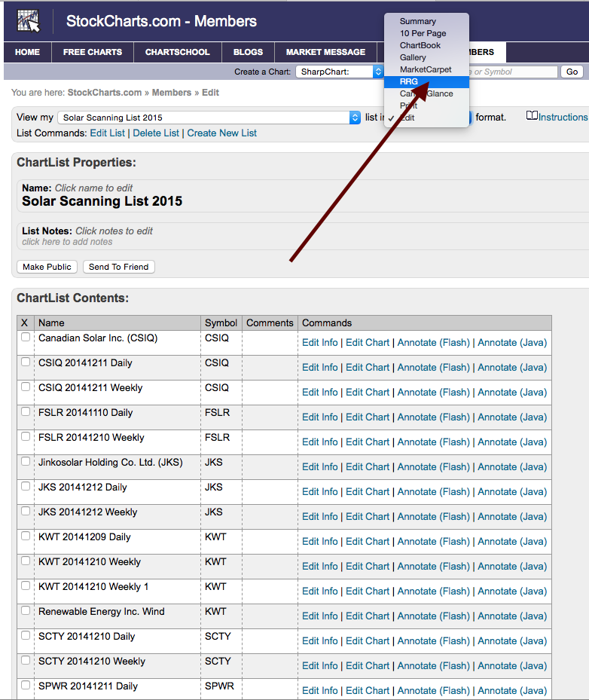This screenshot has width=589, height=700.
Task: Click Annotate (Flash) for CSIQ 20141211 Weekly
Action: pos(434,393)
